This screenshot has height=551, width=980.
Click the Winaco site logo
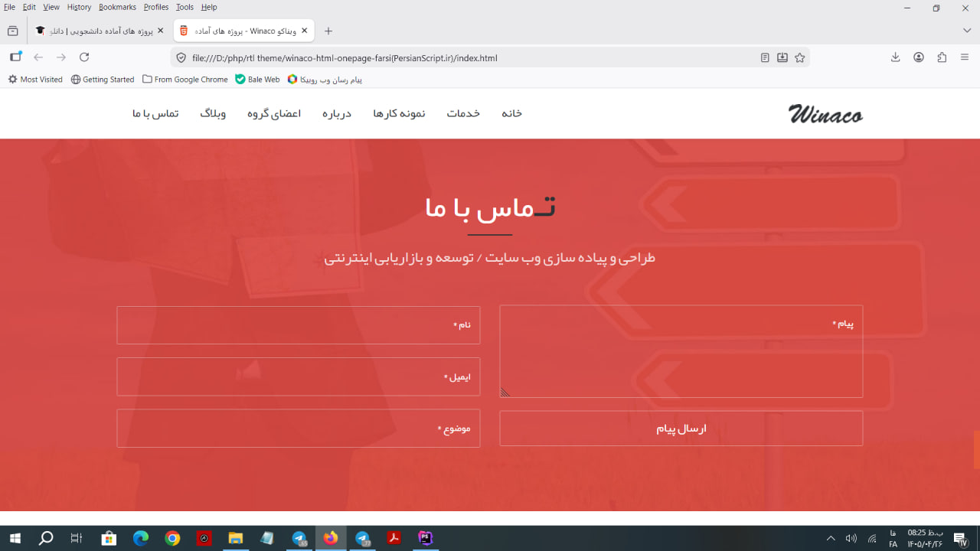825,114
